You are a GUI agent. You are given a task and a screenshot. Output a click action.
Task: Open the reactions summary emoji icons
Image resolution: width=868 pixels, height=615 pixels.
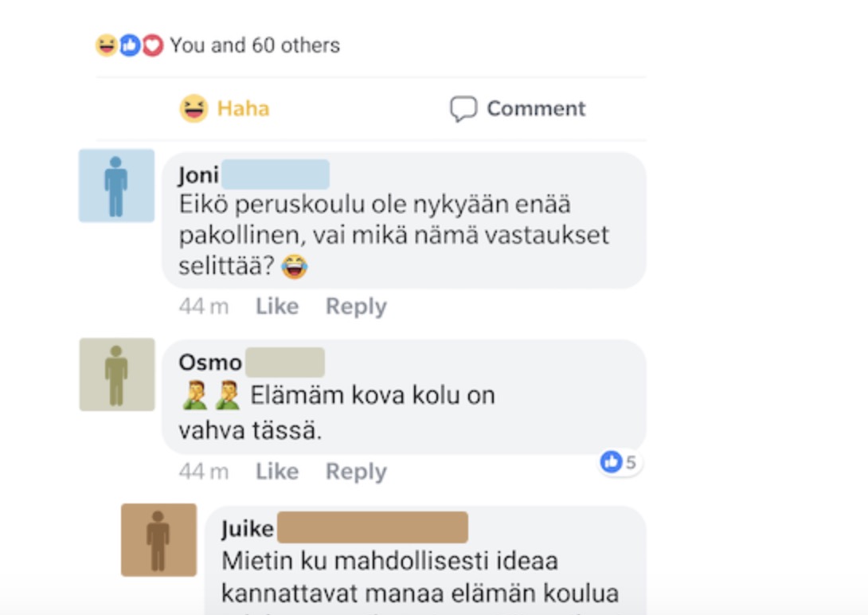pyautogui.click(x=129, y=45)
